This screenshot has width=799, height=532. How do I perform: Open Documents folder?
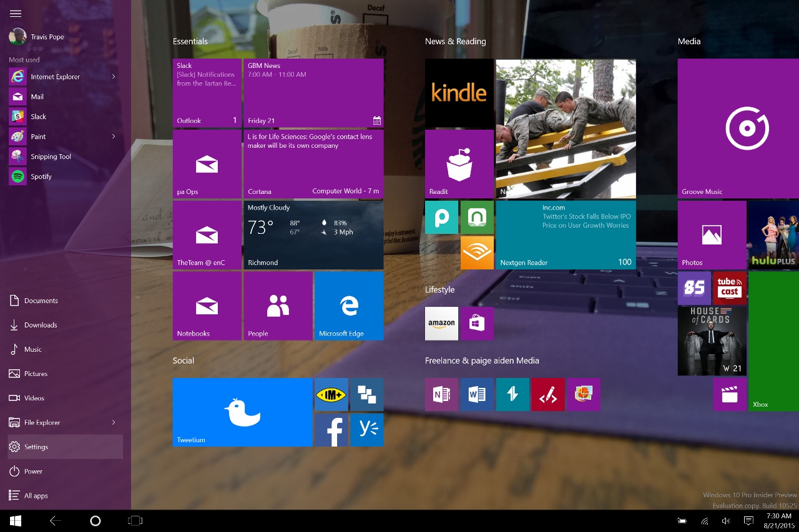(65, 301)
